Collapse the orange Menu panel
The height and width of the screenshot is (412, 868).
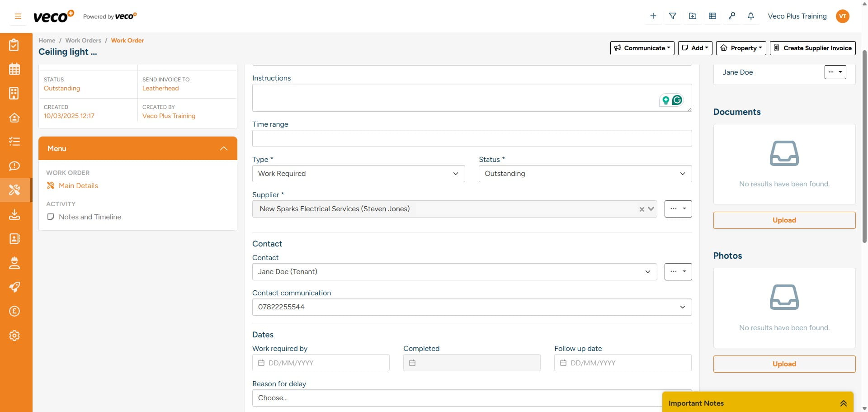pyautogui.click(x=224, y=148)
